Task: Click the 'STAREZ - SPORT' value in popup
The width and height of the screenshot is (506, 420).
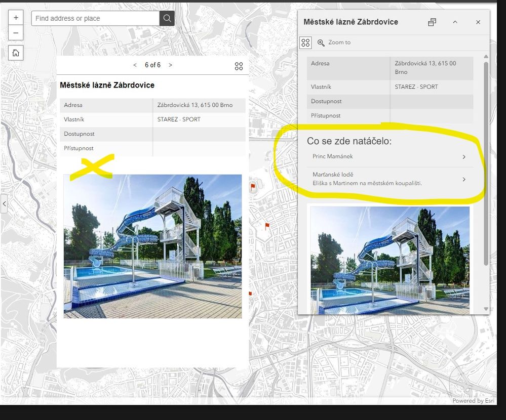Action: click(416, 87)
